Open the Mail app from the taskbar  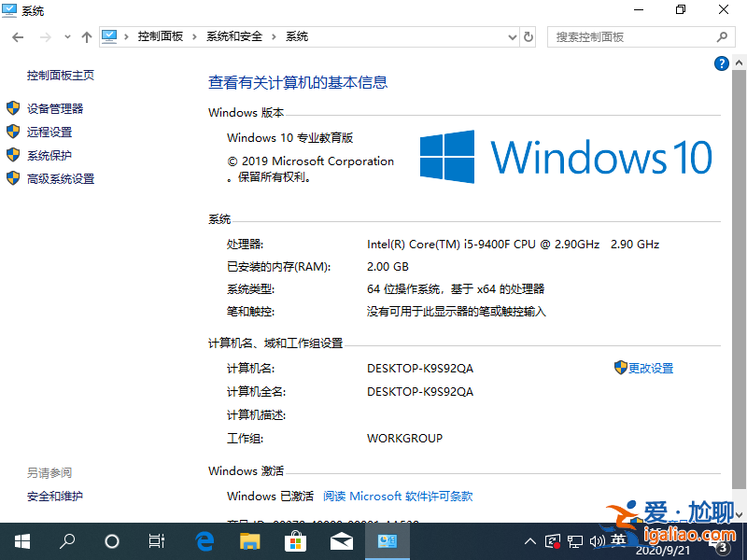pyautogui.click(x=342, y=540)
